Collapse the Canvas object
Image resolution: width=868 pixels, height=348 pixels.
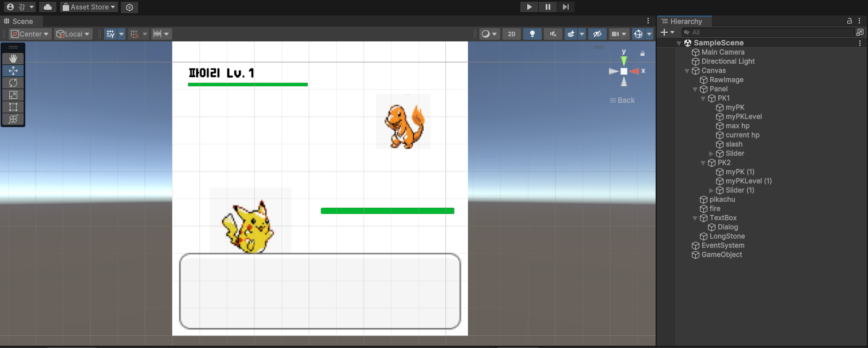tap(687, 71)
